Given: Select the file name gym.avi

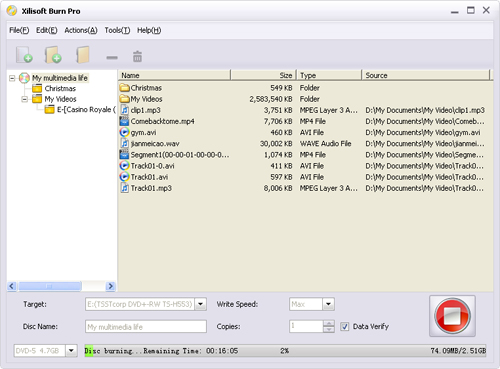Looking at the screenshot, I should coord(143,133).
